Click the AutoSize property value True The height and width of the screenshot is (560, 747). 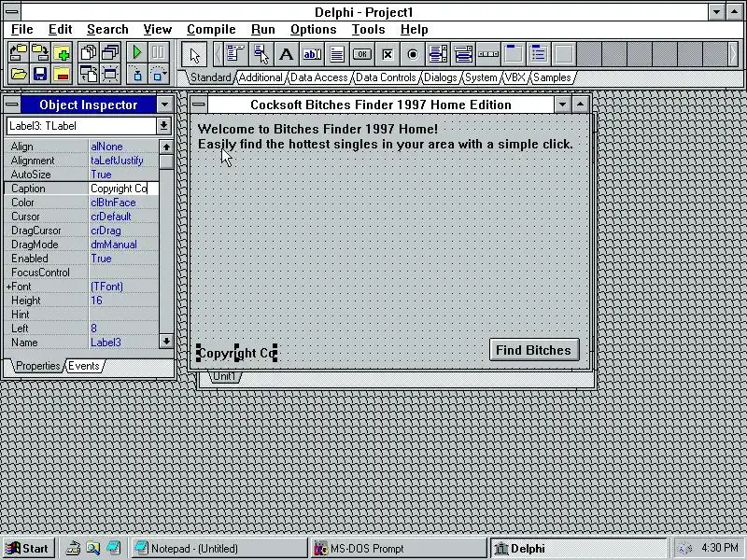click(123, 175)
